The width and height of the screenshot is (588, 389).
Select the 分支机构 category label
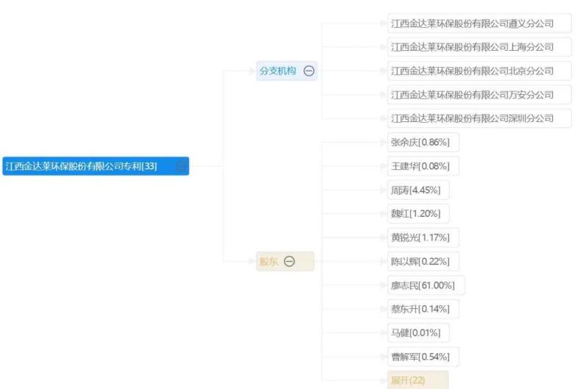278,71
